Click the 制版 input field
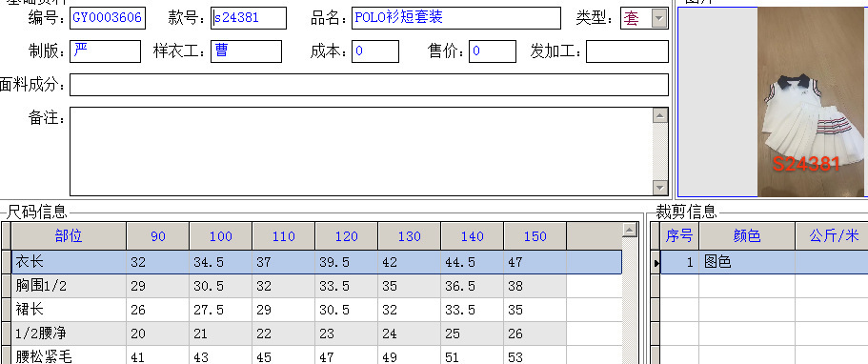Viewport: 868px width, 364px height. (105, 51)
